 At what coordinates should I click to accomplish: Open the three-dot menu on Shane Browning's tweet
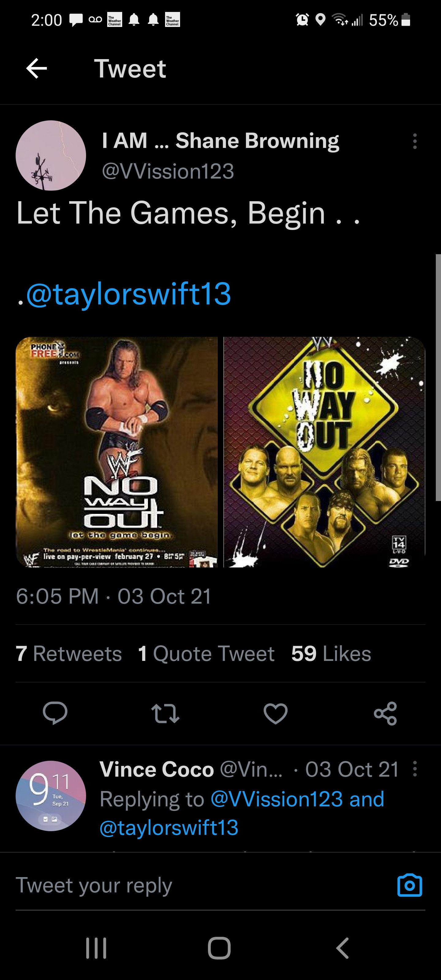pos(415,141)
